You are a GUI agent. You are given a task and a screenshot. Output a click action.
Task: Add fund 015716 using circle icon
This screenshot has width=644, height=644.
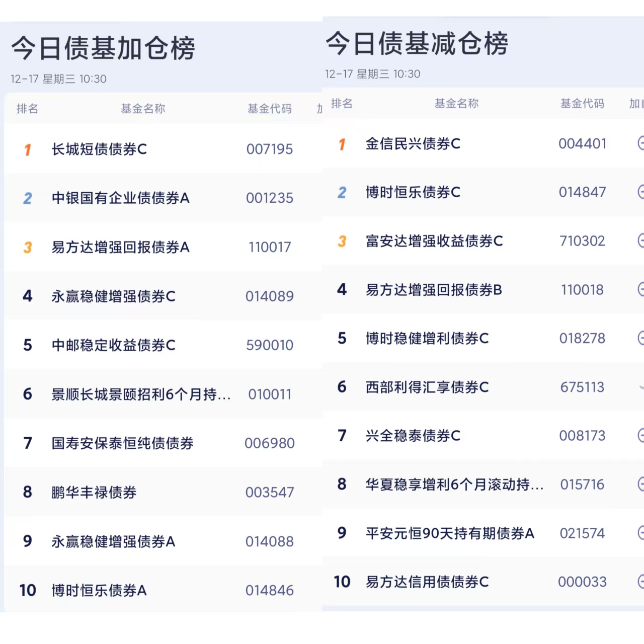pos(640,484)
